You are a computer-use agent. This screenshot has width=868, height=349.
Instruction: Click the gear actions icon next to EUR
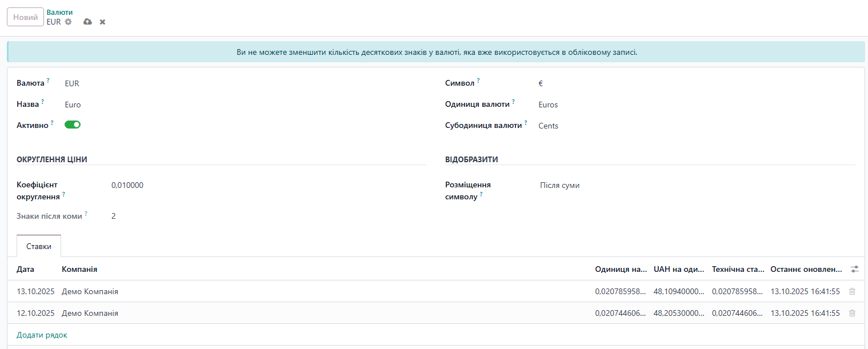click(x=69, y=22)
